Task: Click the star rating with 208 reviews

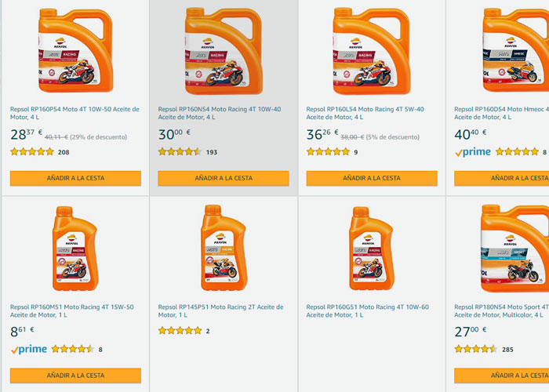Action: [x=32, y=152]
